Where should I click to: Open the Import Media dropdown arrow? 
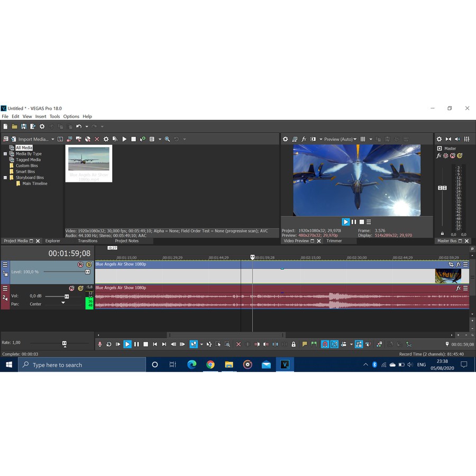click(51, 139)
